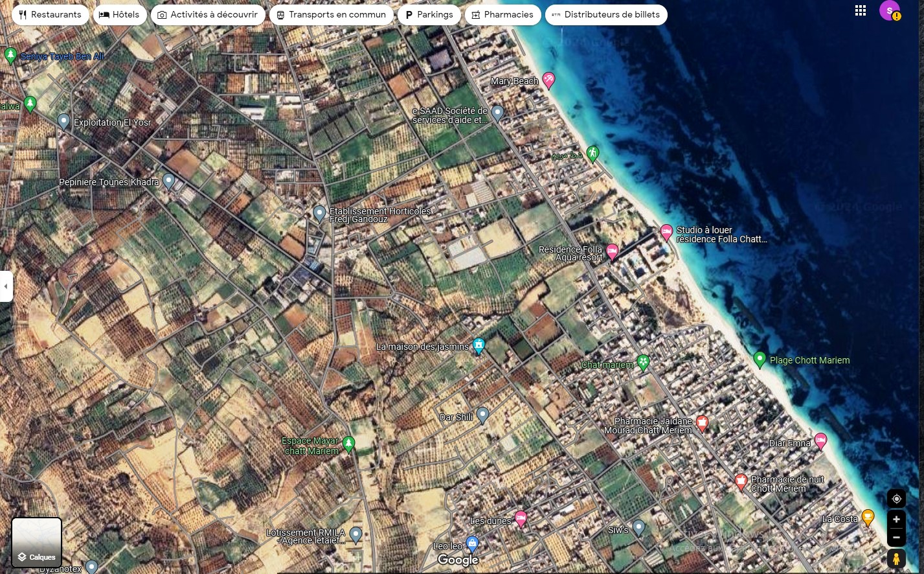Show Activités à découvrir nearby
Screen dimensions: 924x574
click(x=208, y=15)
